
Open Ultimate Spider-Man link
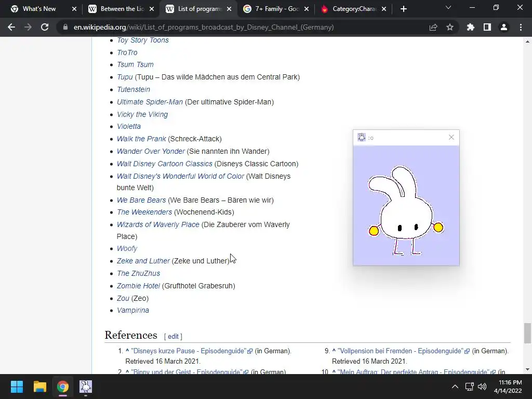(150, 102)
